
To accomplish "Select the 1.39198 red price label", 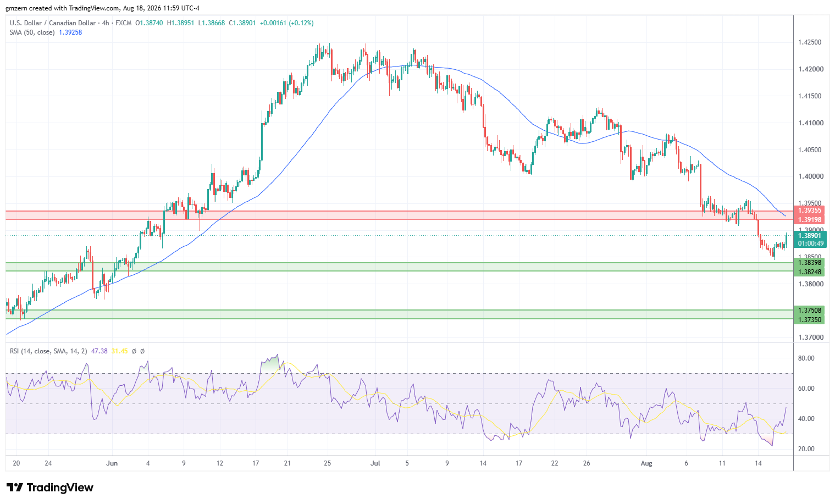I will (810, 220).
